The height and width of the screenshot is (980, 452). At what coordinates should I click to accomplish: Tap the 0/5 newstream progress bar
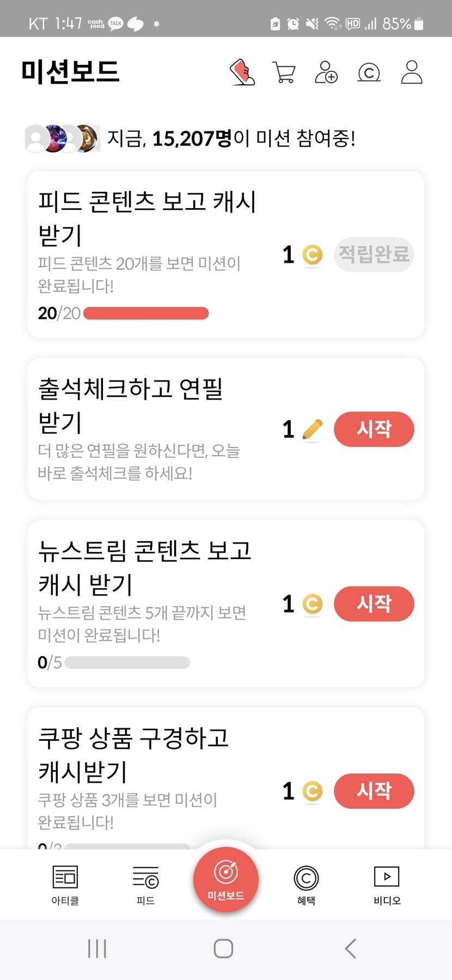(127, 663)
